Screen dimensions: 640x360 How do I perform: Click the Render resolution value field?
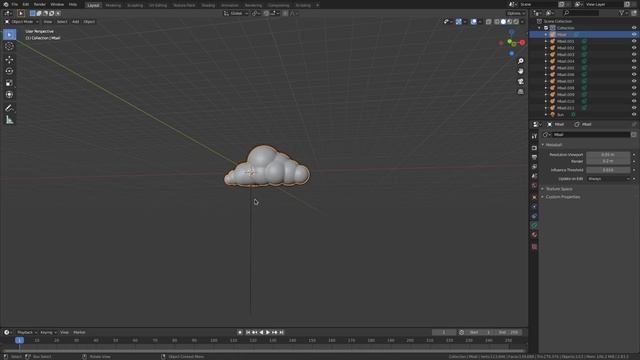pyautogui.click(x=608, y=161)
